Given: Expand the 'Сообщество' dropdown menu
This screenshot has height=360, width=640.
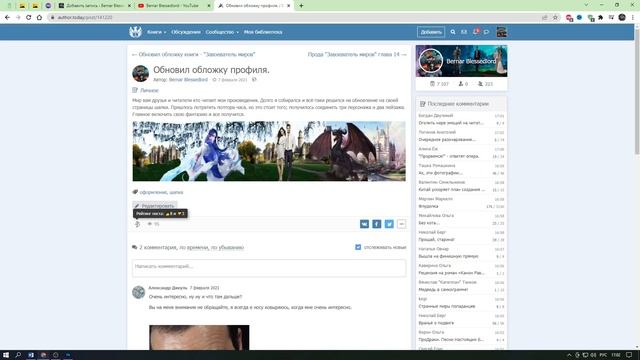Looking at the screenshot, I should [222, 32].
